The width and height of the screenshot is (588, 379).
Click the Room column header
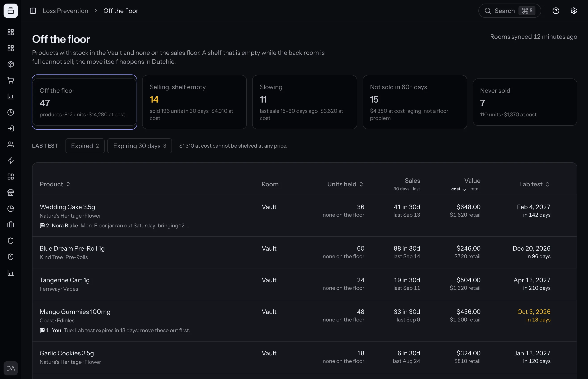[270, 184]
